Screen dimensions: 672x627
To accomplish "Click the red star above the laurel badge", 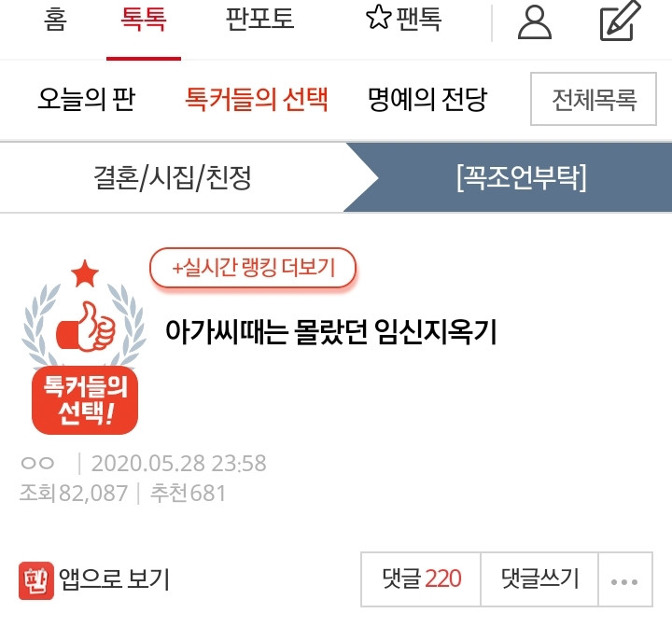I will coord(85,273).
